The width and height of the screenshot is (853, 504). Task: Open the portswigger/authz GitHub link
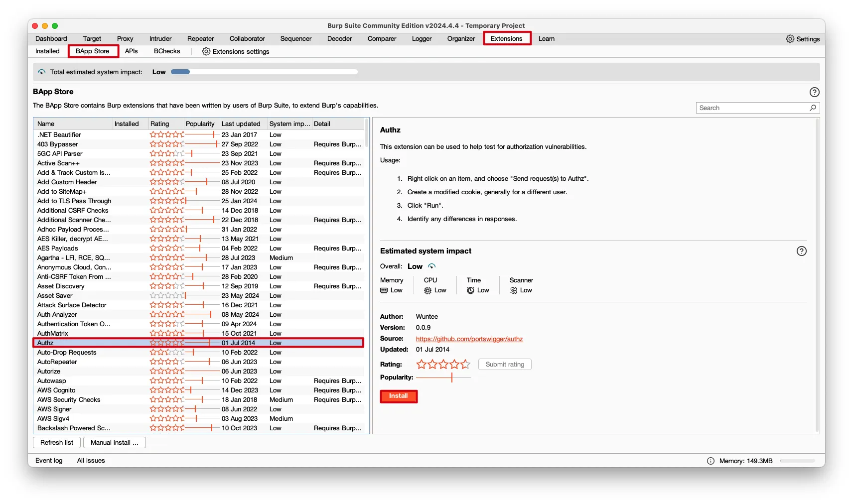click(x=469, y=339)
